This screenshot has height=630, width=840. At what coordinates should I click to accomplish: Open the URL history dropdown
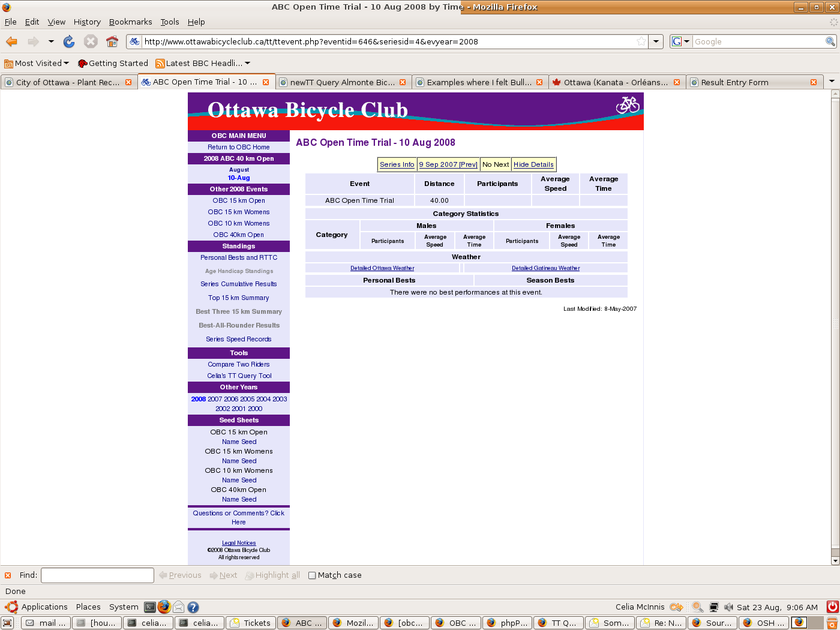pos(656,41)
